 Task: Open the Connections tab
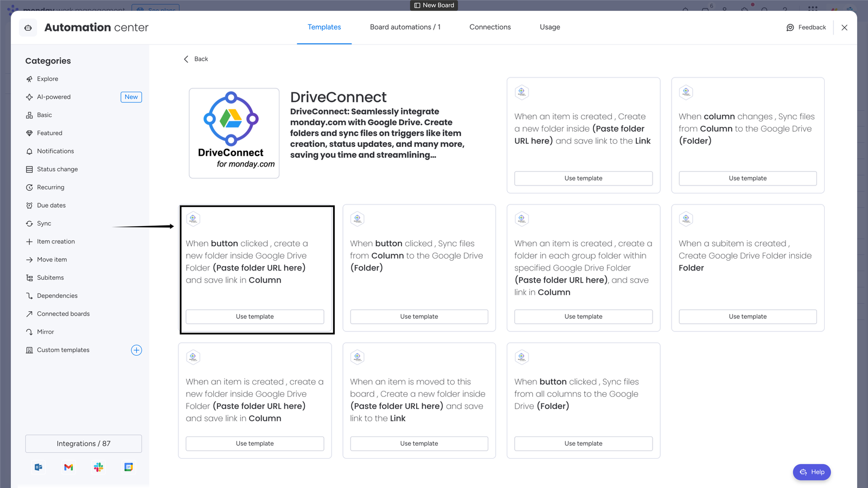pos(490,27)
